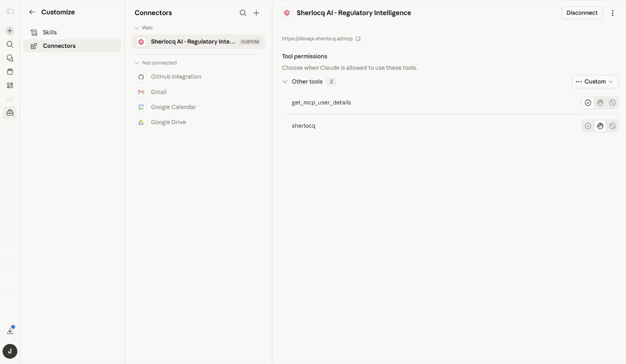The image size is (626, 364).
Task: Set sherlocq tool to needs approval
Action: pyautogui.click(x=600, y=126)
